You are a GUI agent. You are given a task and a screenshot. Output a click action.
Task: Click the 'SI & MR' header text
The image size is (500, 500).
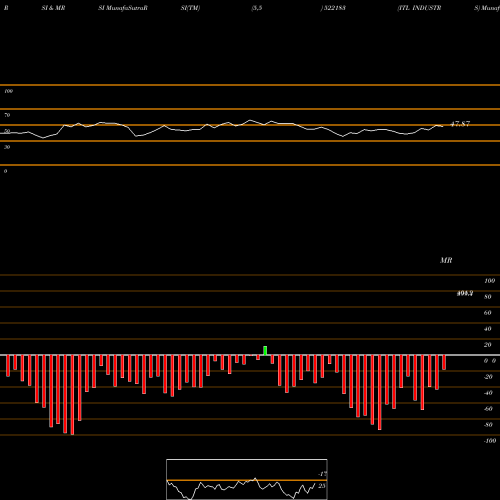[53, 8]
